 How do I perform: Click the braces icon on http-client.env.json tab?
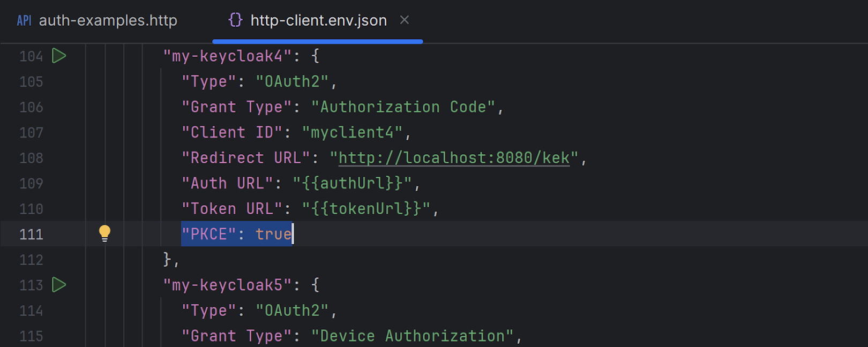tap(235, 20)
